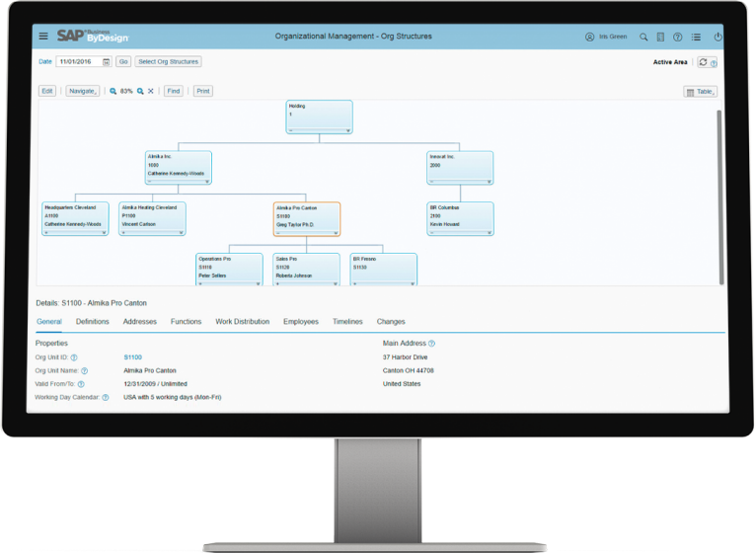Open the Work Distribution tab

tap(242, 321)
